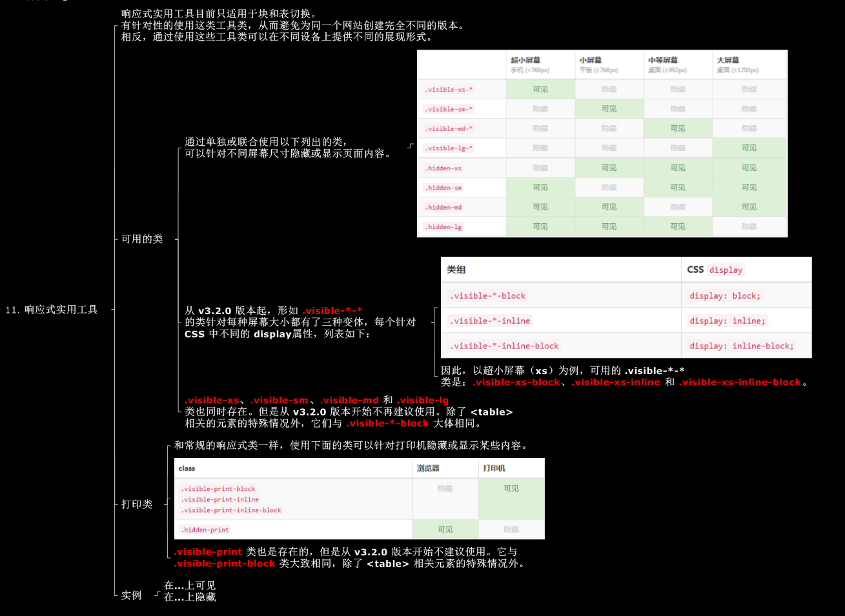Click the .visible-print-inline-block entry

(x=231, y=510)
